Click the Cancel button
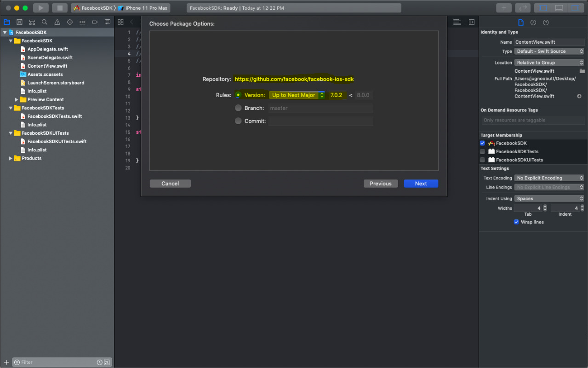This screenshot has width=588, height=368. coord(170,184)
